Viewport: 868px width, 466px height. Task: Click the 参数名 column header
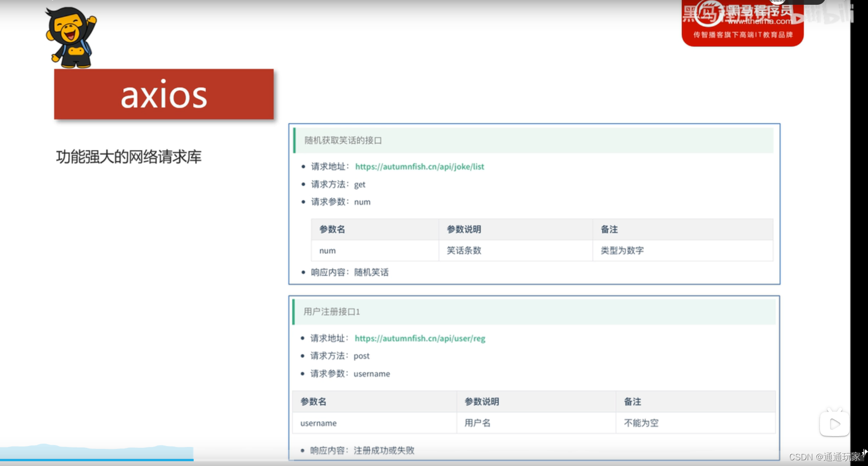(x=333, y=229)
